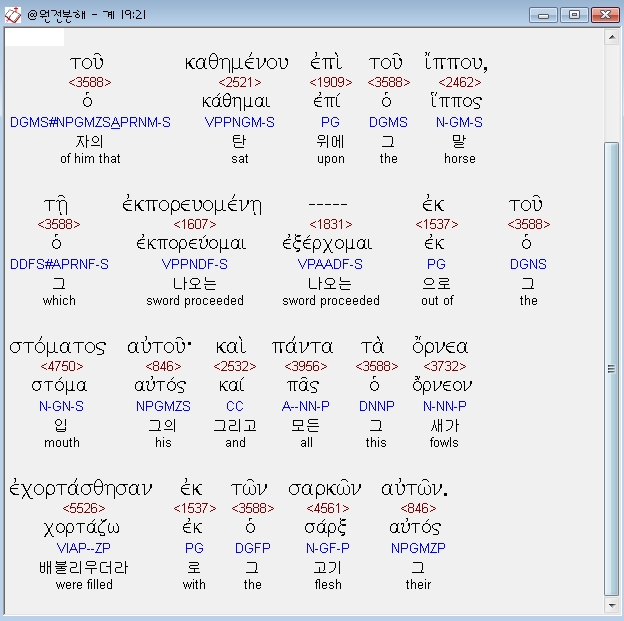Click the app icon in the title bar
Image resolution: width=624 pixels, height=621 pixels.
pos(13,15)
